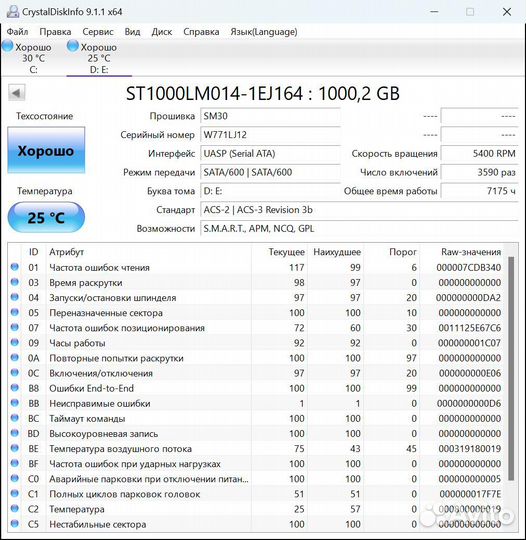
Task: Click status dot for attribute 07
Action: tap(14, 327)
